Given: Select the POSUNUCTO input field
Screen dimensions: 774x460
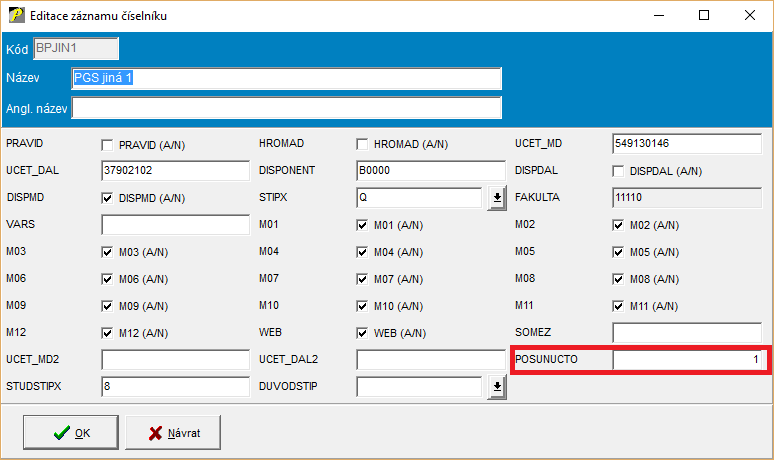Looking at the screenshot, I should (x=687, y=360).
